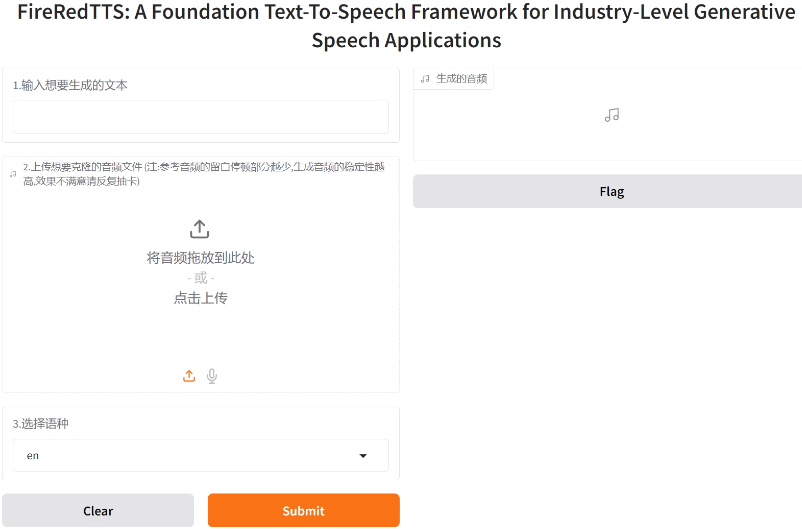Click the 3.选择语种 label
802x529 pixels.
click(41, 424)
